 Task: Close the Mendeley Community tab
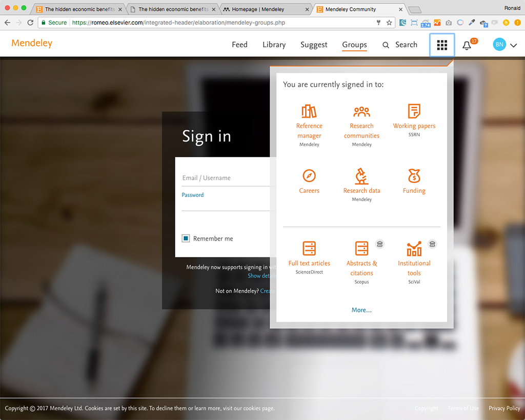click(x=400, y=9)
